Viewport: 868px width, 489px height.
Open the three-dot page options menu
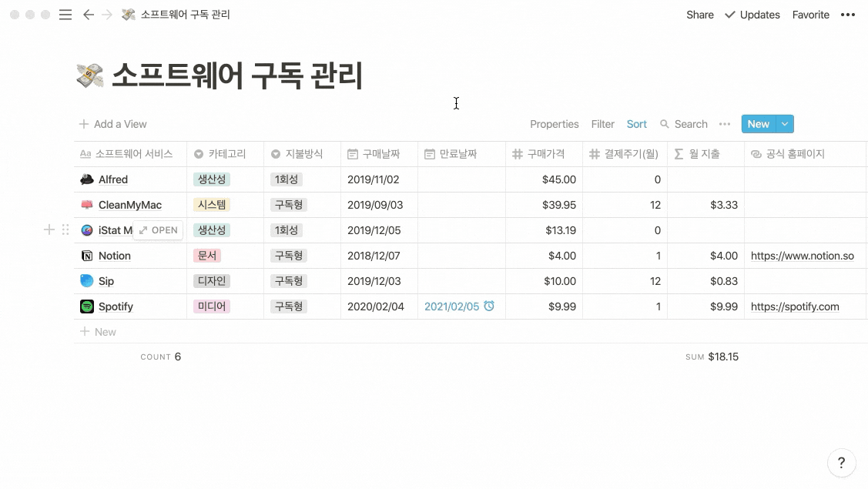(847, 15)
